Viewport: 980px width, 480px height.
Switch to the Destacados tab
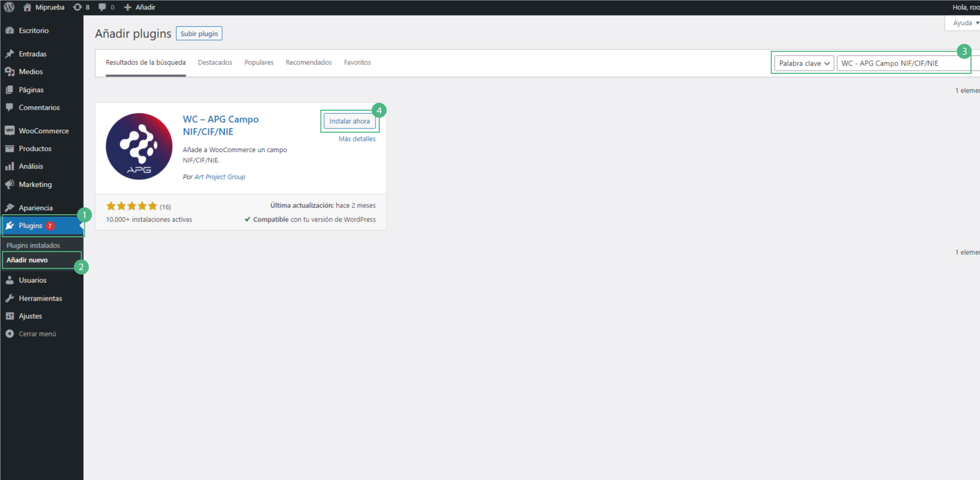tap(215, 62)
